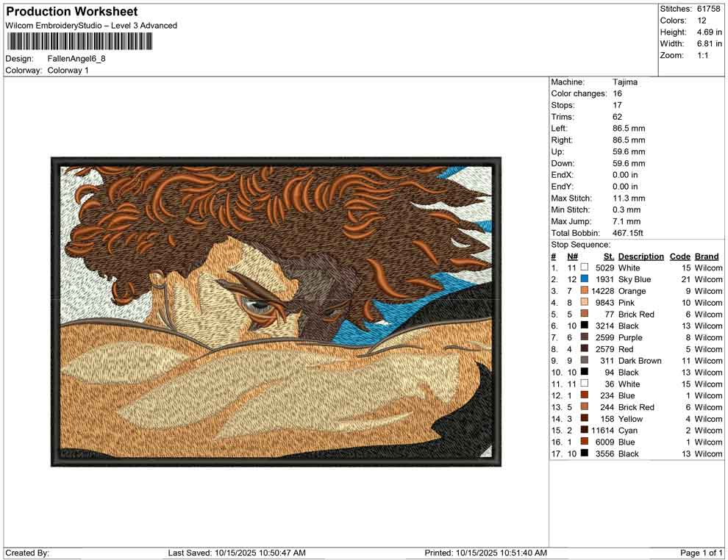This screenshot has height=560, width=728.
Task: Click the Tajima machine value
Action: pyautogui.click(x=625, y=82)
